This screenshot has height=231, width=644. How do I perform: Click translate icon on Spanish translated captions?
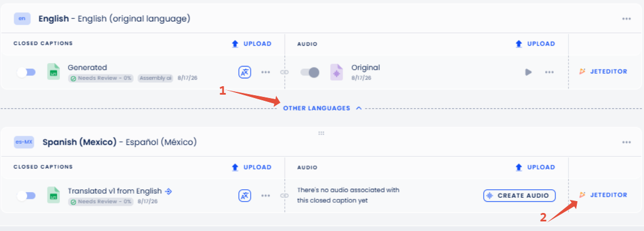pyautogui.click(x=245, y=196)
